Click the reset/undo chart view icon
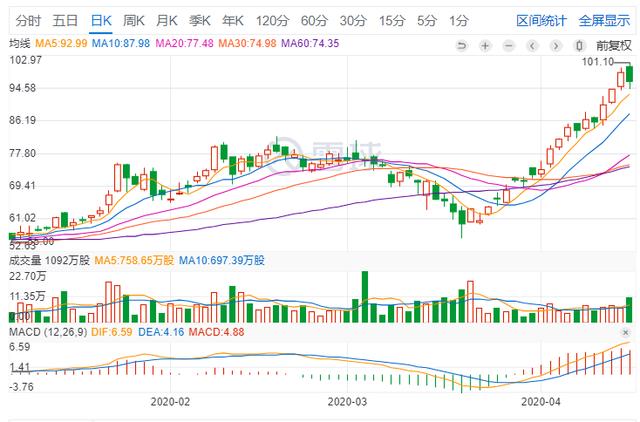The image size is (640, 422). (462, 45)
